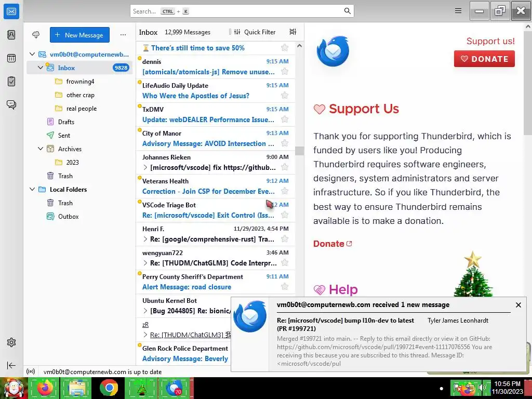Click the content pane scrollbar thumb
Image resolution: width=532 pixels, height=399 pixels.
[528, 83]
